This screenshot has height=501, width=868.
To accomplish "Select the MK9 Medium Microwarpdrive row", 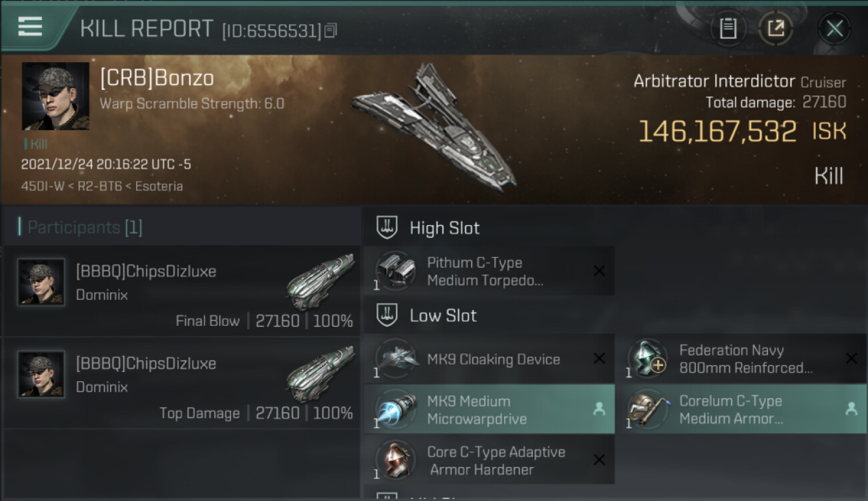I will pyautogui.click(x=489, y=409).
